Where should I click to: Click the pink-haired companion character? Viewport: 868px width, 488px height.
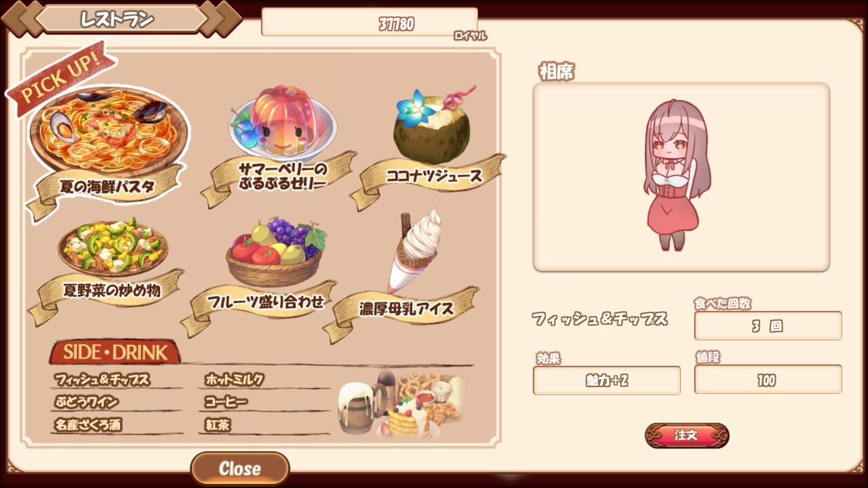coord(676,176)
